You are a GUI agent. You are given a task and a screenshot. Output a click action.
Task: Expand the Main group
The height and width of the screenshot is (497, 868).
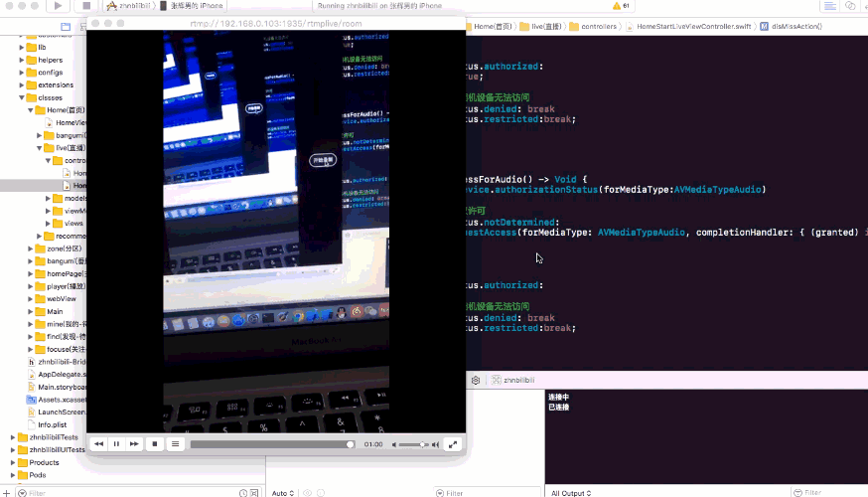tap(31, 311)
